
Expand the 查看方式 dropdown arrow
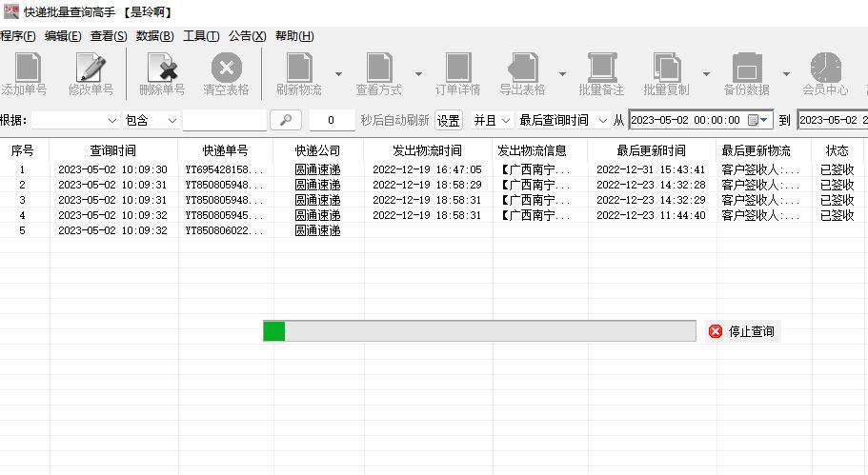point(418,73)
